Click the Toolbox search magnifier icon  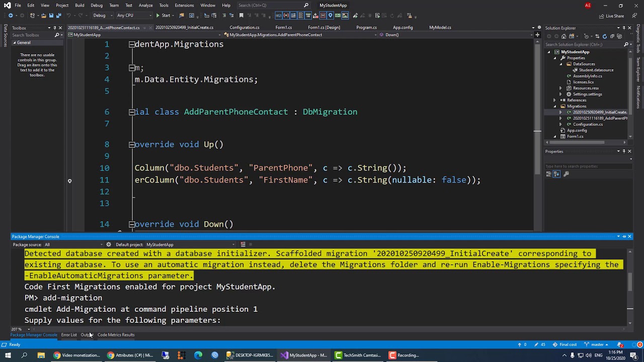57,35
